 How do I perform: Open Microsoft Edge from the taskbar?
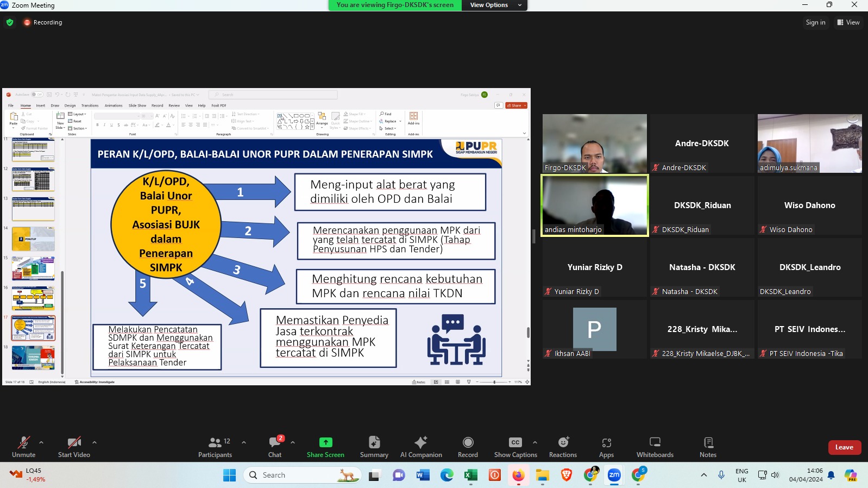tap(446, 475)
